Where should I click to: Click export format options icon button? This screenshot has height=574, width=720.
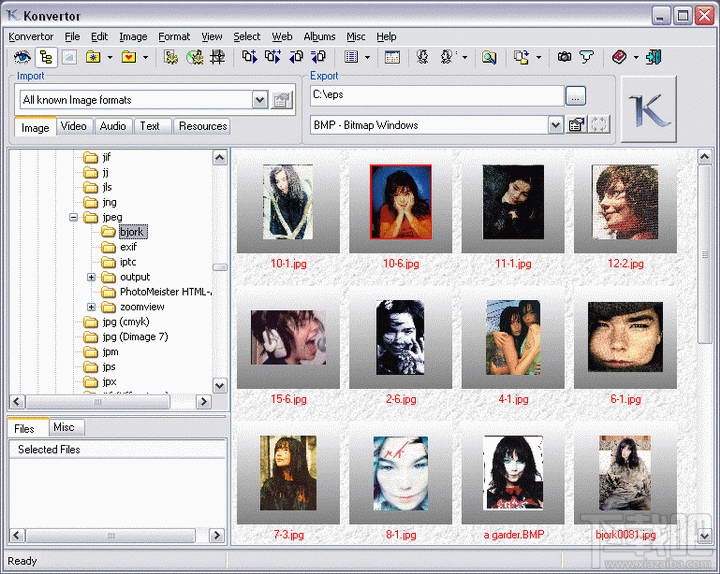tap(576, 125)
